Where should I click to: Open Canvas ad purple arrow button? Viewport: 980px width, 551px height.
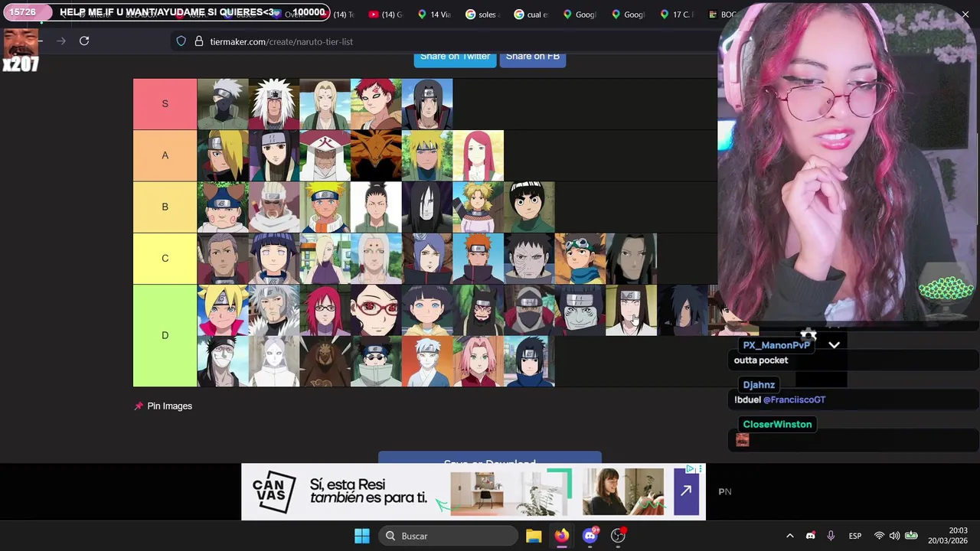tap(685, 491)
